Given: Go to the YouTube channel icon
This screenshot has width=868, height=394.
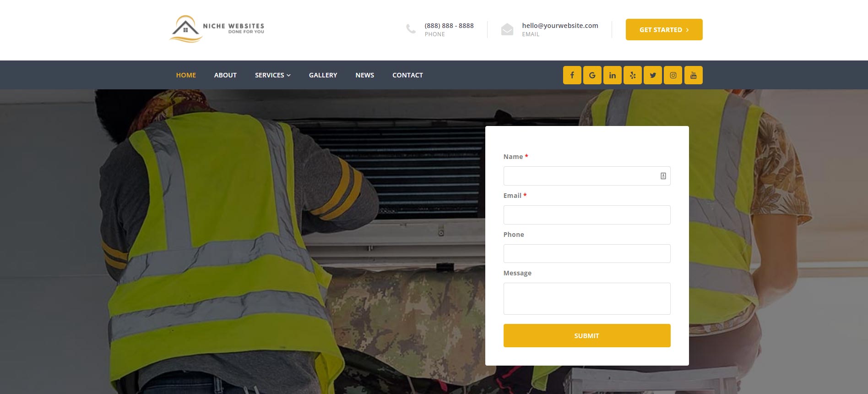Looking at the screenshot, I should pyautogui.click(x=693, y=75).
